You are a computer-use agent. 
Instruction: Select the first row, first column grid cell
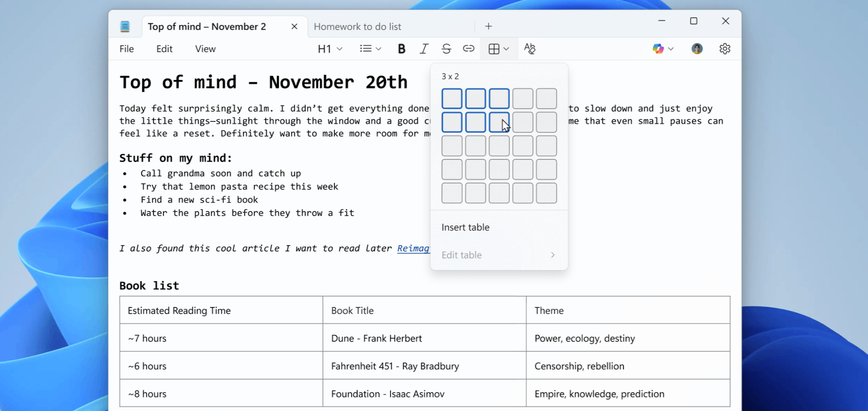[x=452, y=99]
